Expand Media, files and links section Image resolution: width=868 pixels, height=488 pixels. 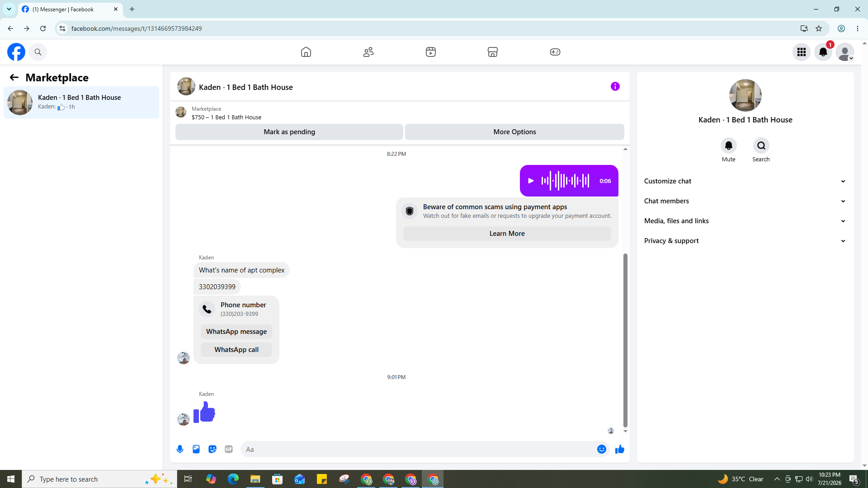(745, 221)
